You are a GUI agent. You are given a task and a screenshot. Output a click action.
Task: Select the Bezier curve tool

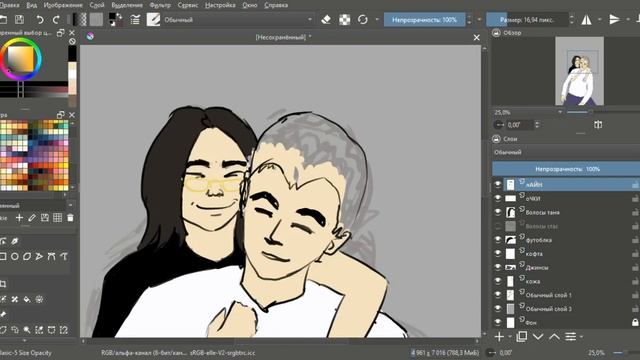[51, 256]
